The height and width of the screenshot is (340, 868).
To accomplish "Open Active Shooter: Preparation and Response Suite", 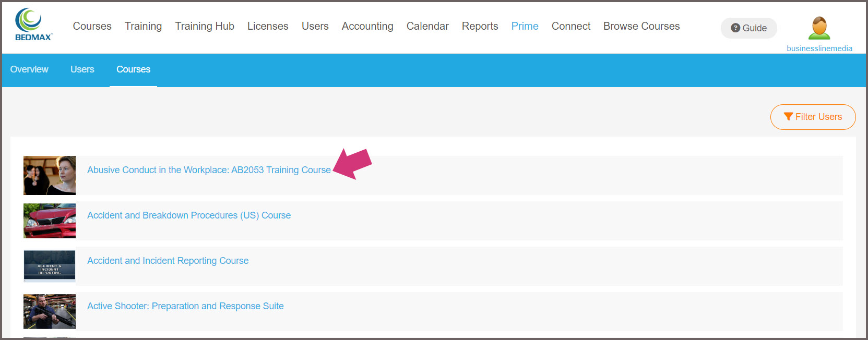I will point(185,306).
